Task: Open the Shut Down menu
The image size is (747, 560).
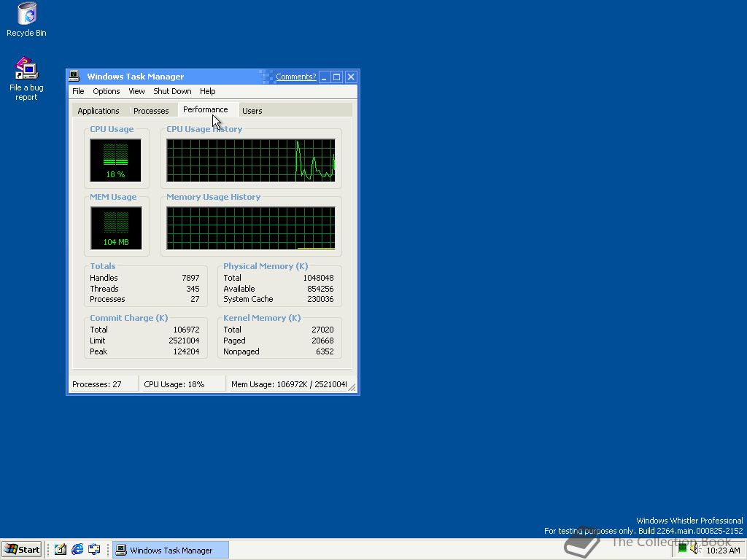Action: coord(172,91)
